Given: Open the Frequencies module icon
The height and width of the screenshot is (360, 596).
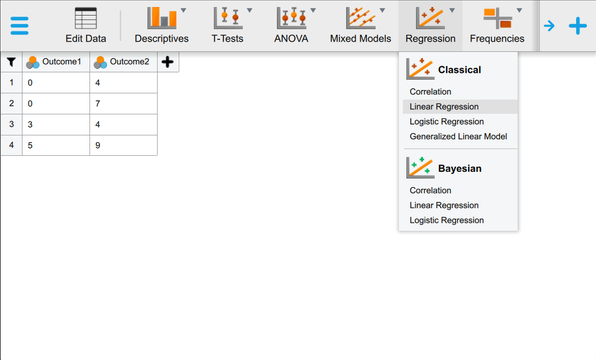Looking at the screenshot, I should pyautogui.click(x=498, y=18).
